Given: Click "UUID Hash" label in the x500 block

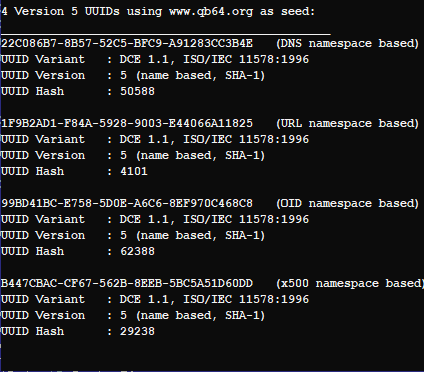Looking at the screenshot, I should (33, 331).
